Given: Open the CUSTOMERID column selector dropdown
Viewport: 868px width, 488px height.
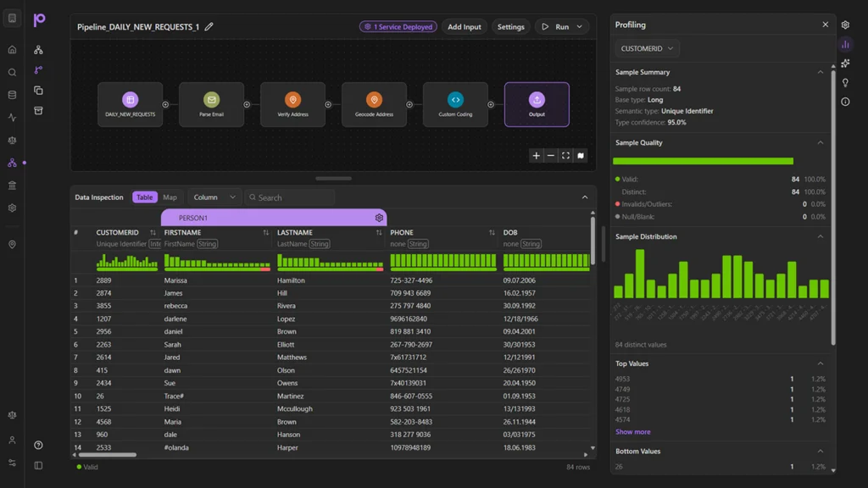Looking at the screenshot, I should coord(647,48).
